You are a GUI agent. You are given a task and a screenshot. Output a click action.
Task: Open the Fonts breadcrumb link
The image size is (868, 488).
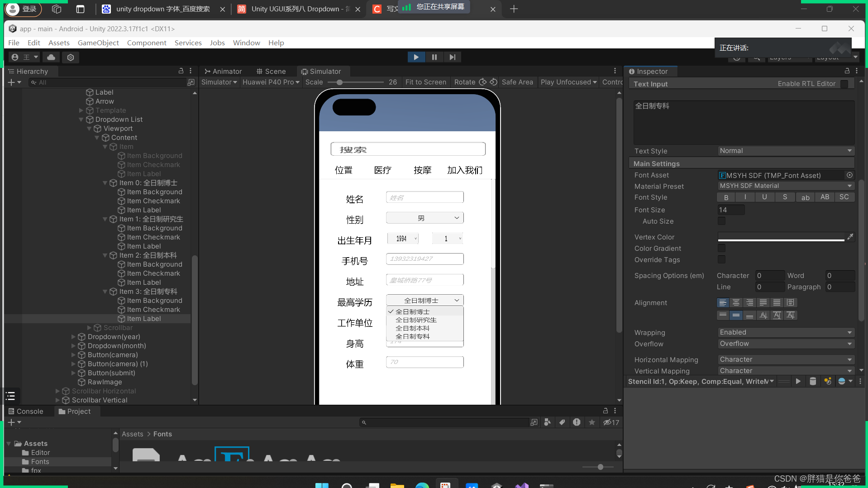(x=162, y=434)
